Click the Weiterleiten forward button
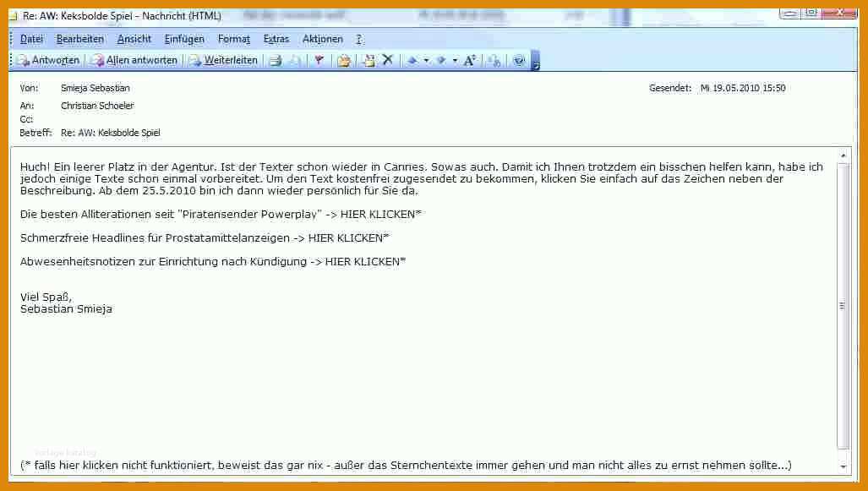The width and height of the screenshot is (868, 491). [x=223, y=60]
